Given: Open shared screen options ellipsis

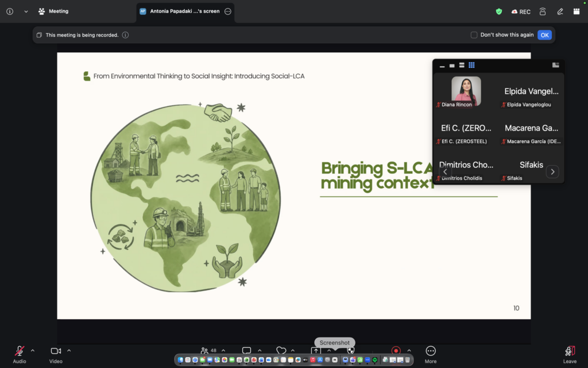Looking at the screenshot, I should [227, 11].
